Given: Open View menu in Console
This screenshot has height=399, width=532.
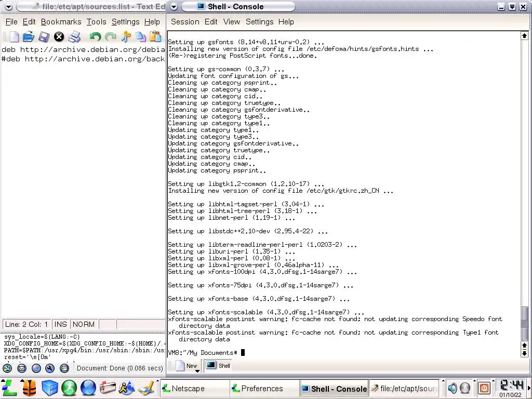Looking at the screenshot, I should click(x=231, y=22).
